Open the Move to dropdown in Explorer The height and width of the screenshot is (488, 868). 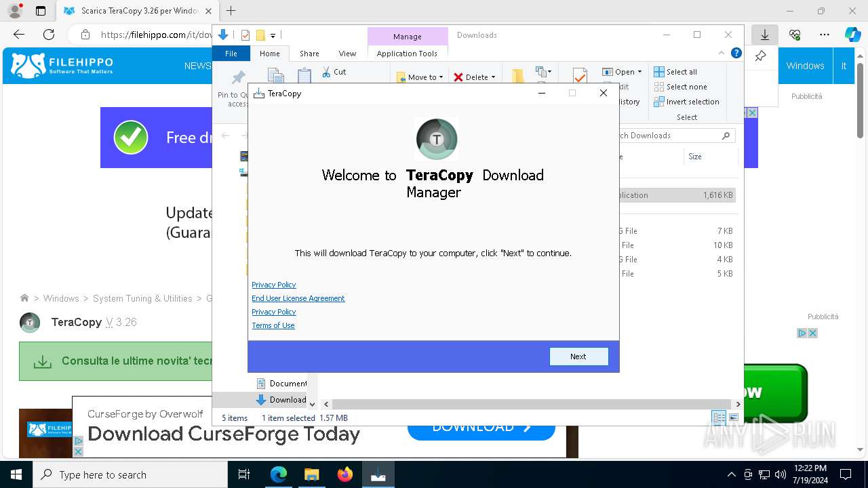420,77
